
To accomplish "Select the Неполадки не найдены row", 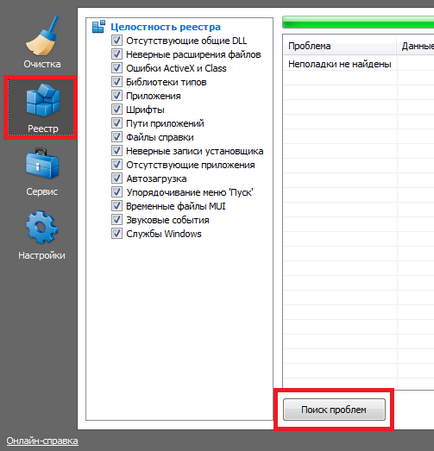I will [359, 64].
